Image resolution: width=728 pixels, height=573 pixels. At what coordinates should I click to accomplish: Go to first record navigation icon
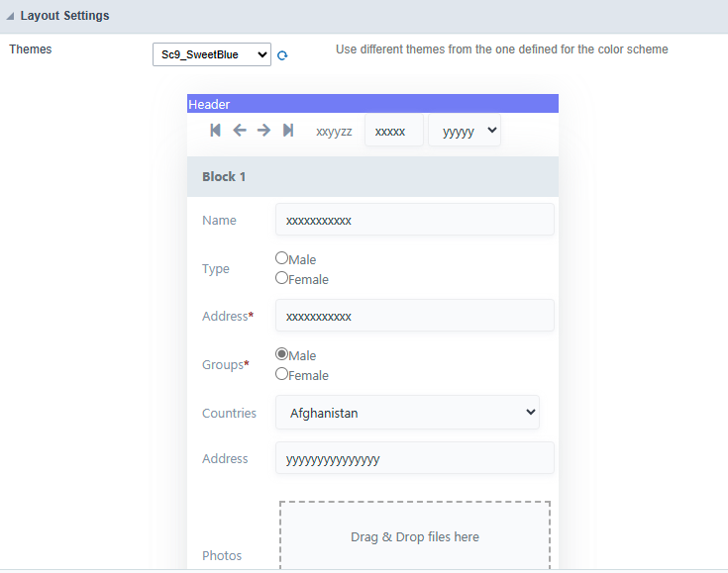(x=215, y=131)
